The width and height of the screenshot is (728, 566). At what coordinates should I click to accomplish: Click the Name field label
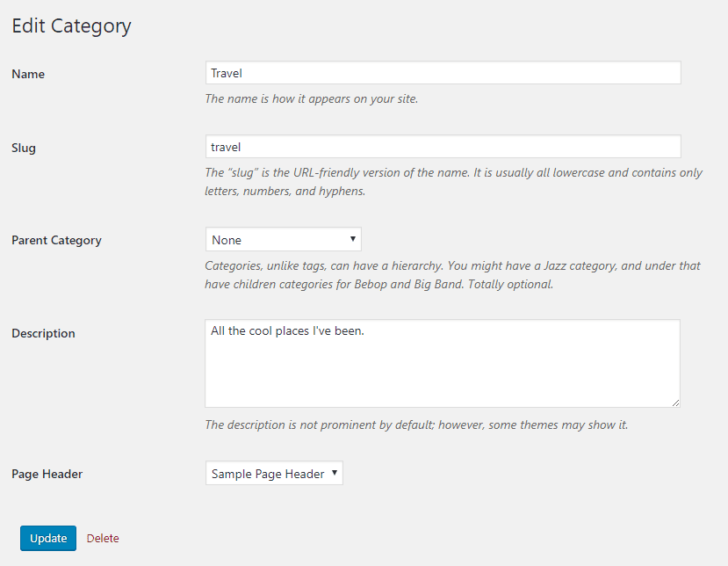pos(28,75)
